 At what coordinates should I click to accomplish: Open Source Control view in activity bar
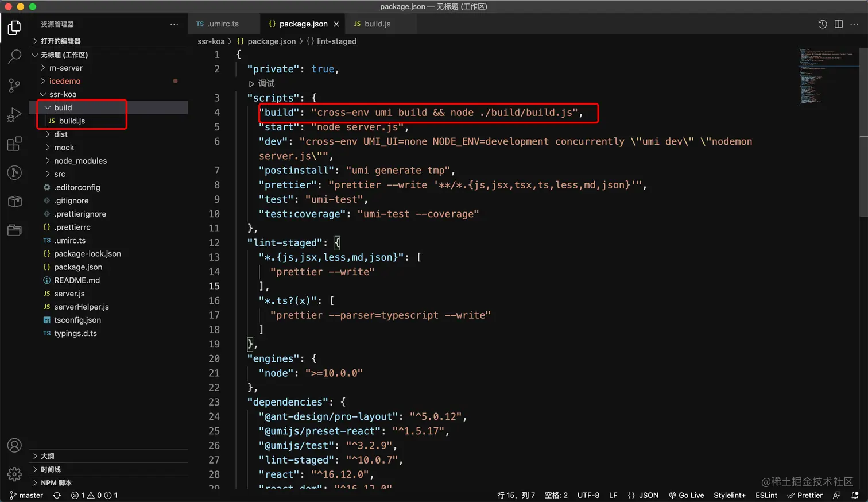tap(14, 86)
